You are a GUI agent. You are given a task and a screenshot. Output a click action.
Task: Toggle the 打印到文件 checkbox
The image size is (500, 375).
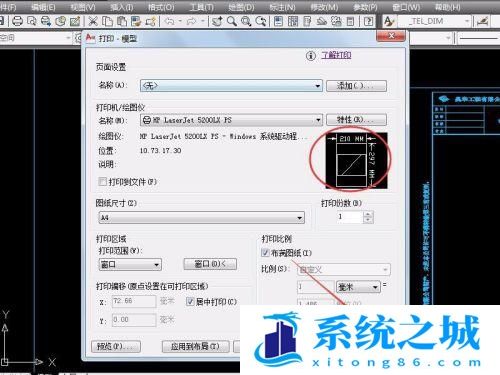tap(103, 182)
